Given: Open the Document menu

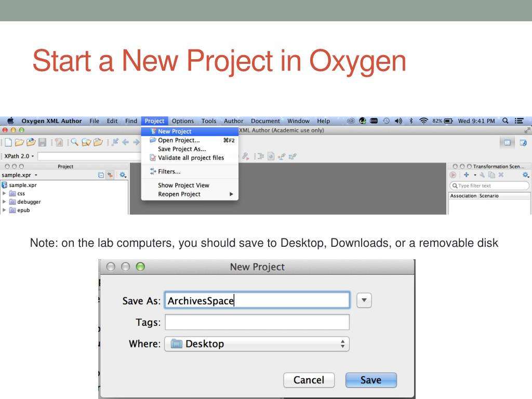Looking at the screenshot, I should point(265,121).
